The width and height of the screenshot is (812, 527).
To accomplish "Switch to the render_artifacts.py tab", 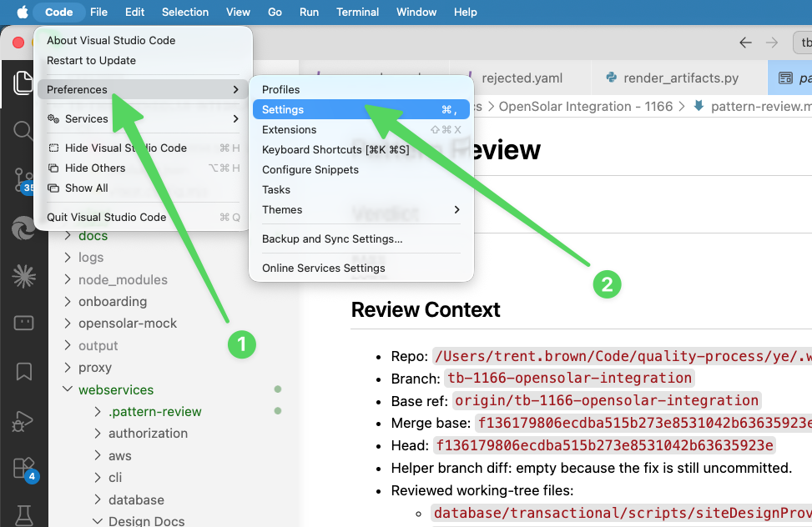I will [x=679, y=78].
